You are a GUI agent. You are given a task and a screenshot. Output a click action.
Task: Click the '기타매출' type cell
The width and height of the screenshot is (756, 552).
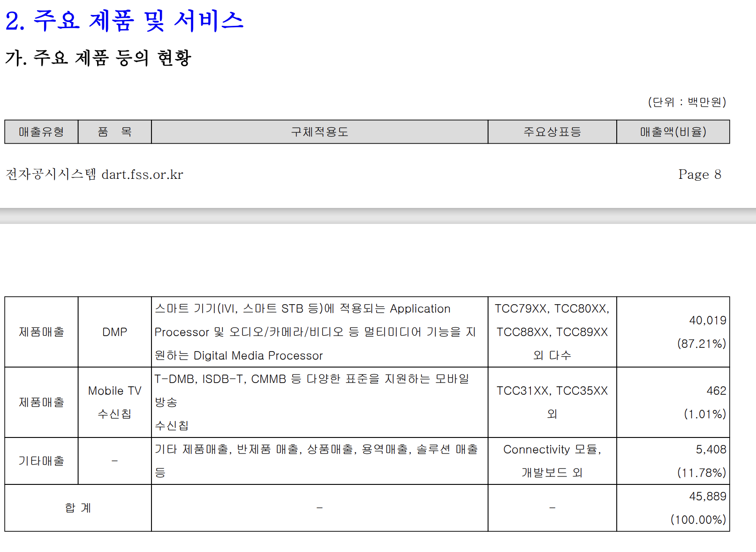(x=41, y=461)
